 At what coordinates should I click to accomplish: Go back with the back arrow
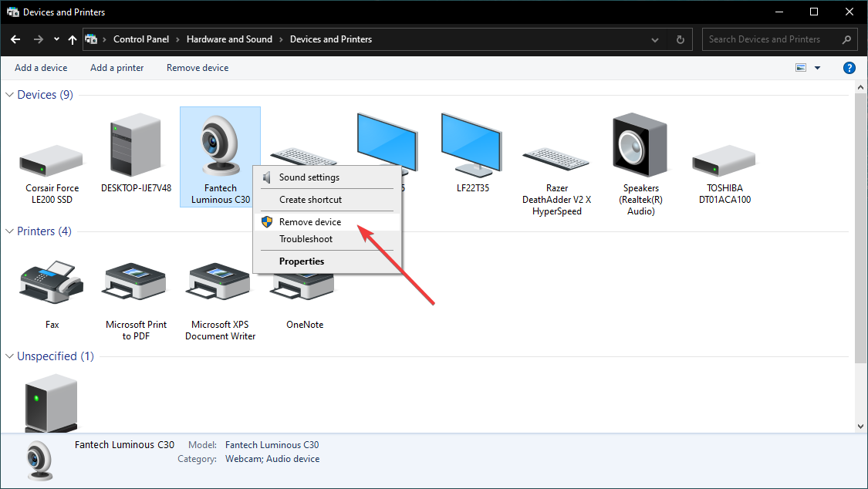point(15,39)
